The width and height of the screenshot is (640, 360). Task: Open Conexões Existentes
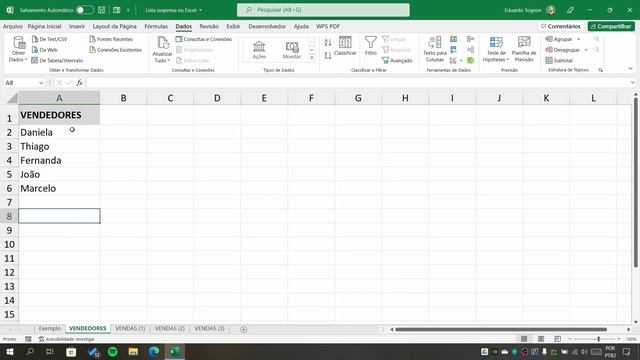tap(116, 50)
